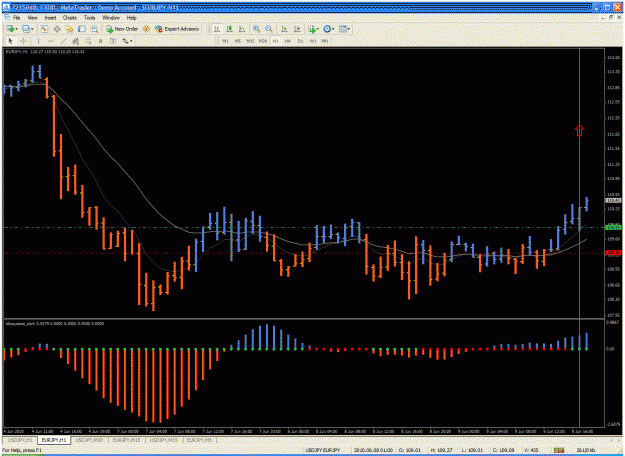This screenshot has width=625, height=456.
Task: Open the Periodicity clock dropdown
Action: (328, 29)
